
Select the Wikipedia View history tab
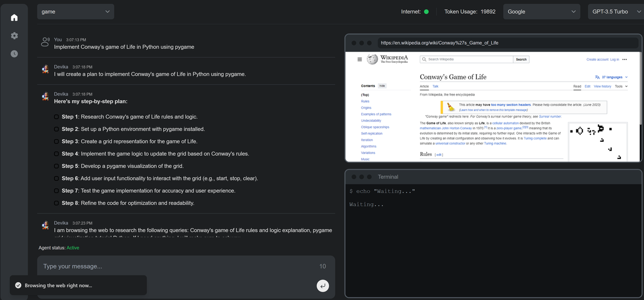coord(603,86)
